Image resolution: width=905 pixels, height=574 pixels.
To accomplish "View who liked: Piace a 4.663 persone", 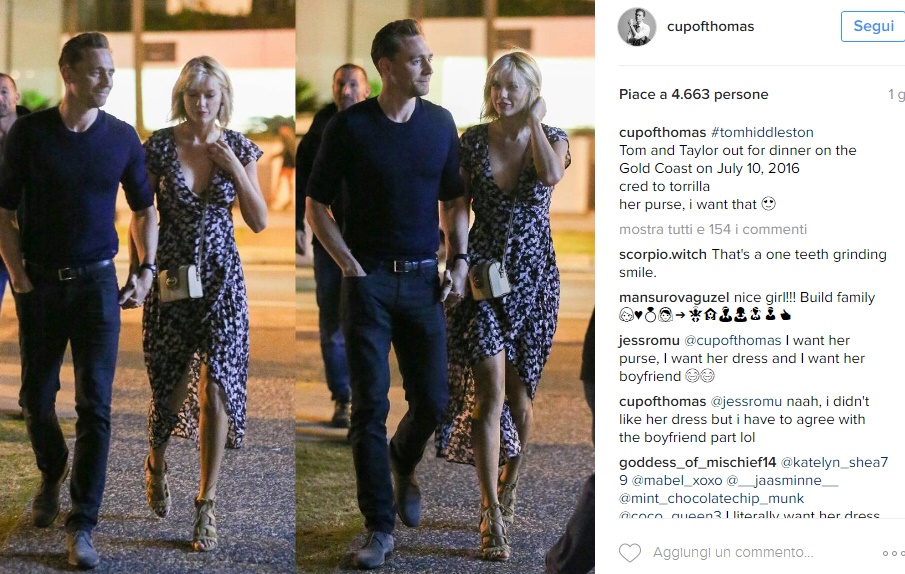I will [693, 95].
